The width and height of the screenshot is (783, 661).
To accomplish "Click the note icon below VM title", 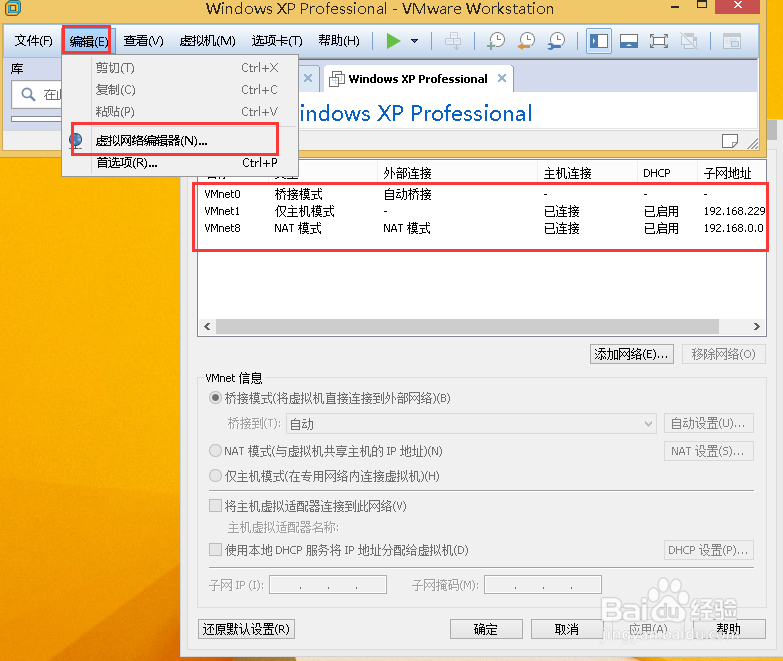I will coord(730,141).
